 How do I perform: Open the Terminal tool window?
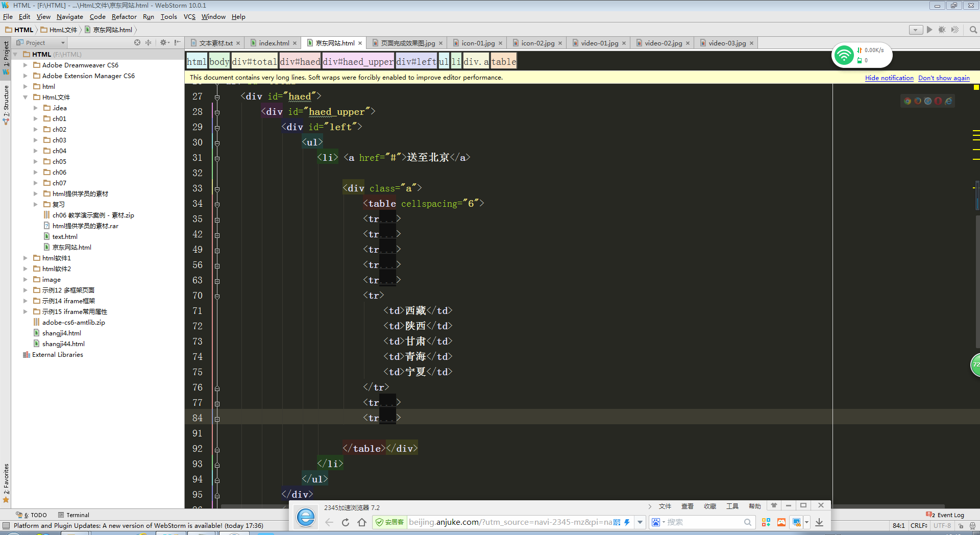tap(73, 515)
